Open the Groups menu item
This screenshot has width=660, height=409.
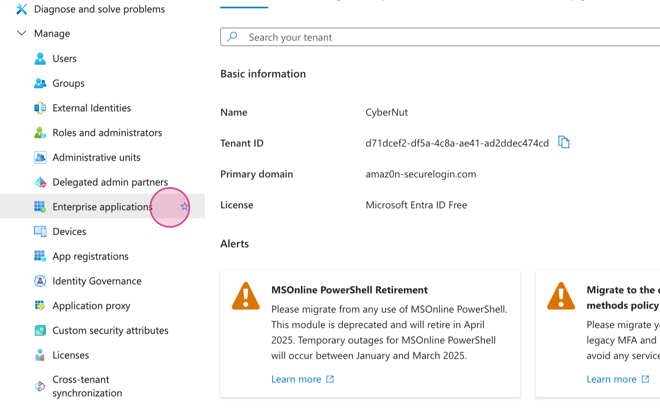(68, 83)
